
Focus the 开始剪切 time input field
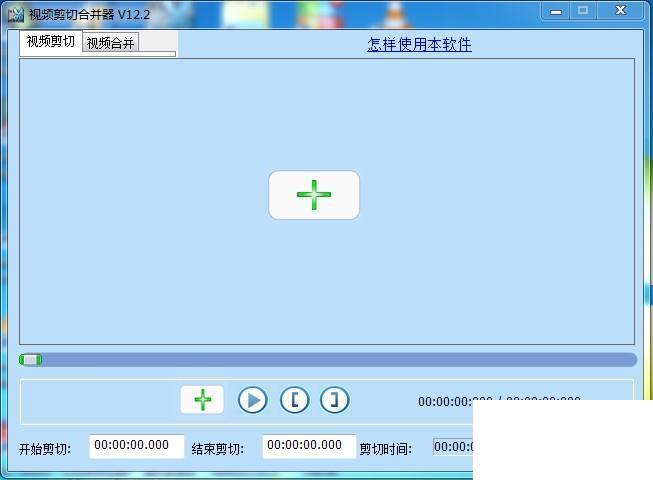pyautogui.click(x=137, y=446)
